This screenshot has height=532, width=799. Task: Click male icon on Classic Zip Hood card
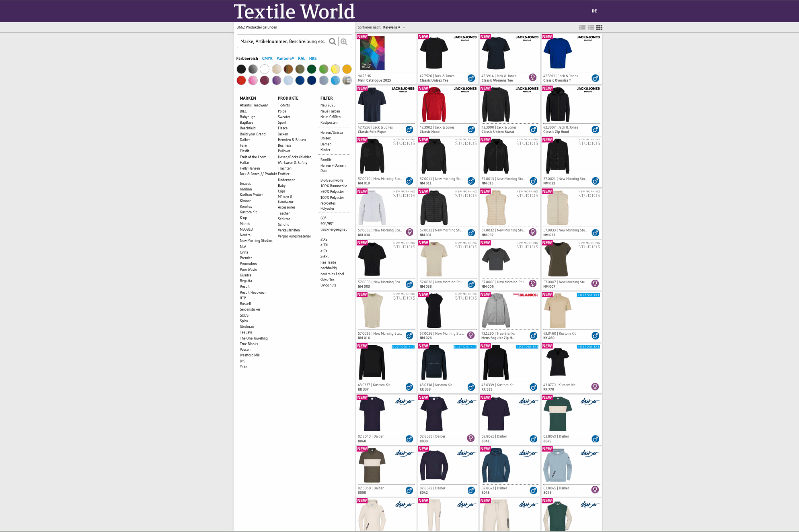click(595, 129)
